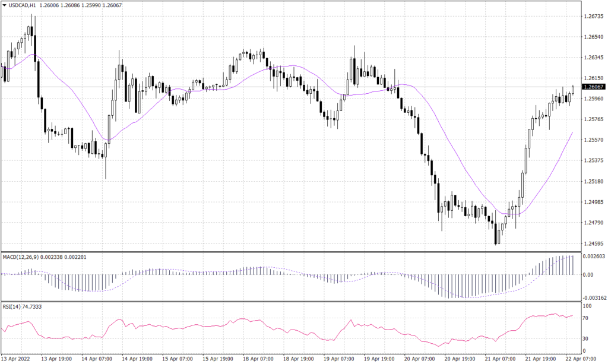
Task: Click the USDCAD,H1 chart title label
Action: point(21,5)
